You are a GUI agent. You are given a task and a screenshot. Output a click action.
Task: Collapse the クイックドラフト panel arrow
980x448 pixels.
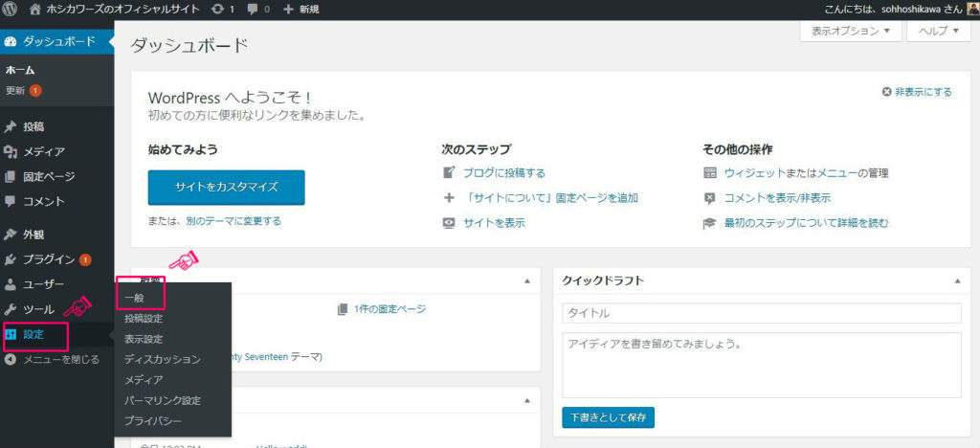(x=957, y=281)
